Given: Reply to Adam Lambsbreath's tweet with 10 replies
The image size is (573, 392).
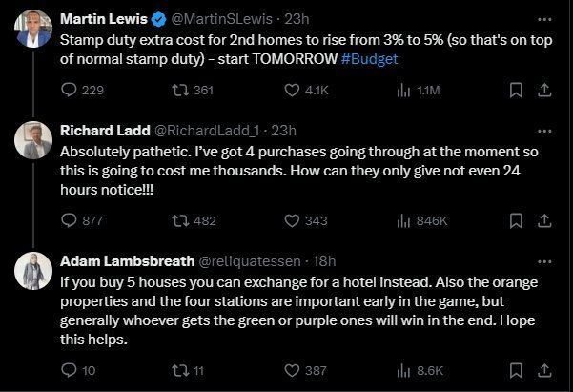Looking at the screenshot, I should (69, 370).
